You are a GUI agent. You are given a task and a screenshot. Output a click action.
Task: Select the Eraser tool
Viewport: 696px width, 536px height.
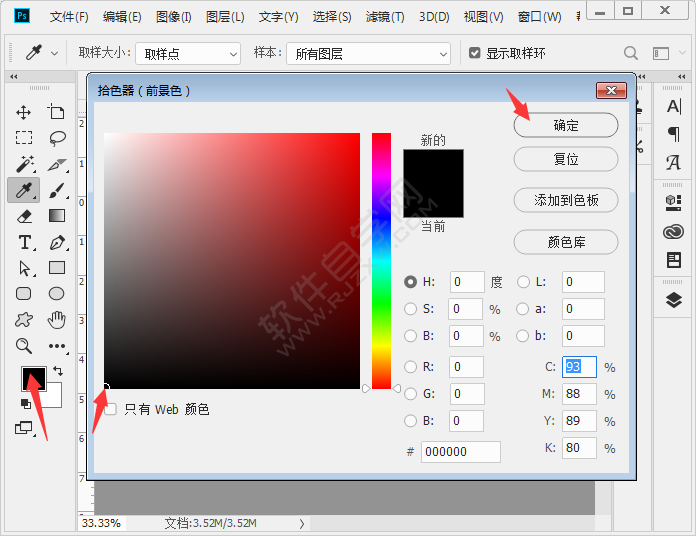tap(24, 216)
